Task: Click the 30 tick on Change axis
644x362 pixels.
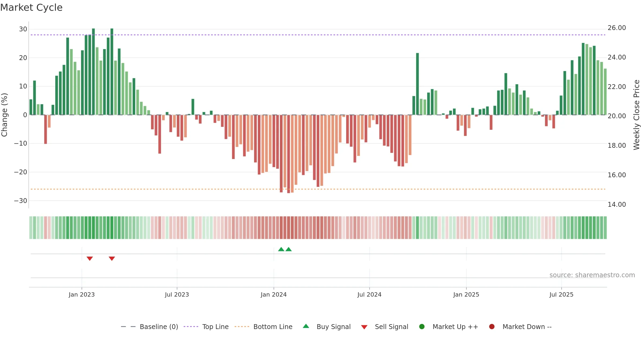Action: (23, 29)
